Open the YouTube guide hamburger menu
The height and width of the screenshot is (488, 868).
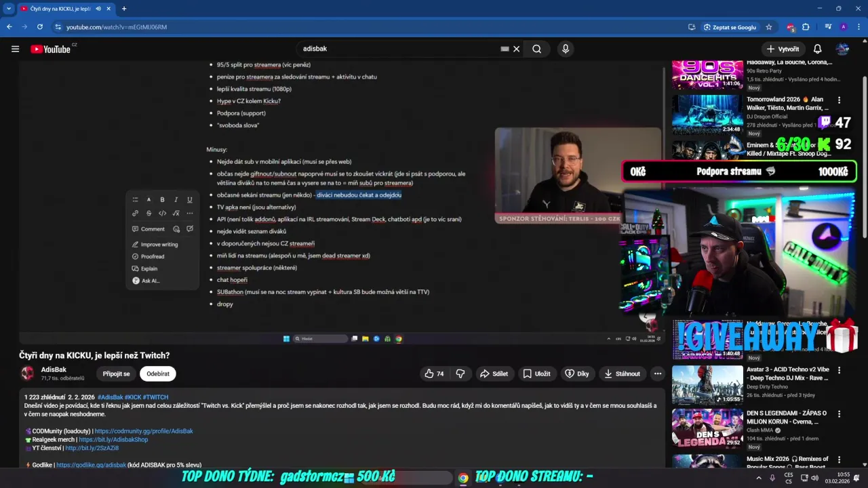[15, 49]
